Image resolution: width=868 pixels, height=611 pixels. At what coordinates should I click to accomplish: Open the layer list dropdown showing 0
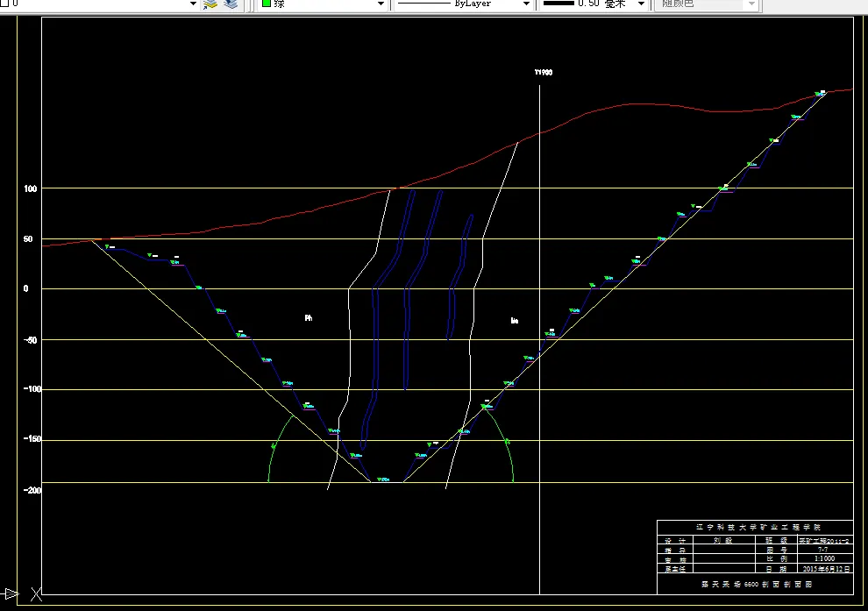[193, 4]
